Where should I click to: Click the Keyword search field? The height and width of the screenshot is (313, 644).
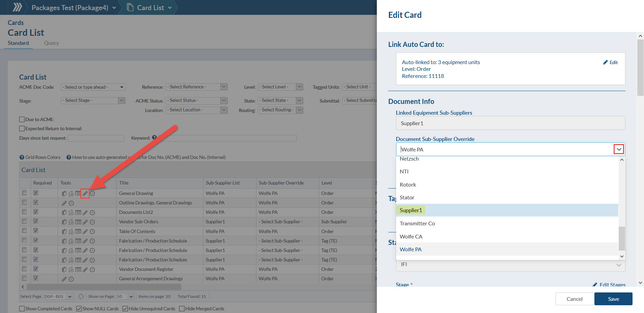coord(227,138)
